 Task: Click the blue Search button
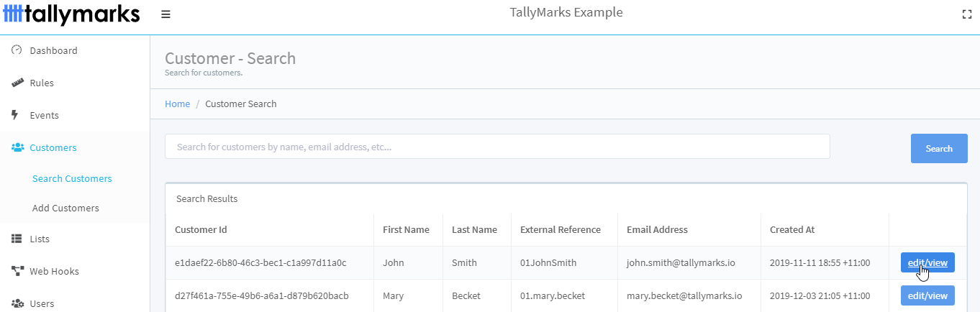click(939, 148)
